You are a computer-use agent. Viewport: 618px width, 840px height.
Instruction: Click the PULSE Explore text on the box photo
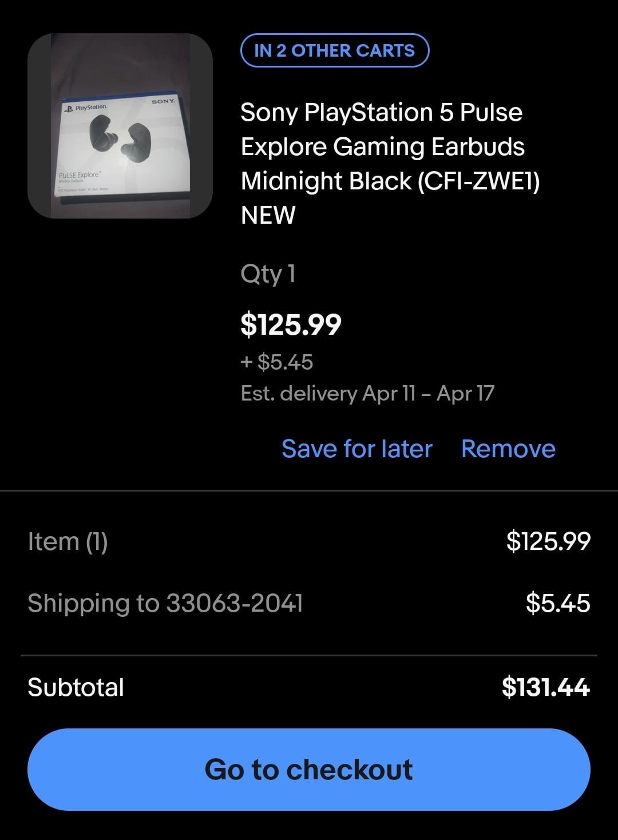point(80,174)
